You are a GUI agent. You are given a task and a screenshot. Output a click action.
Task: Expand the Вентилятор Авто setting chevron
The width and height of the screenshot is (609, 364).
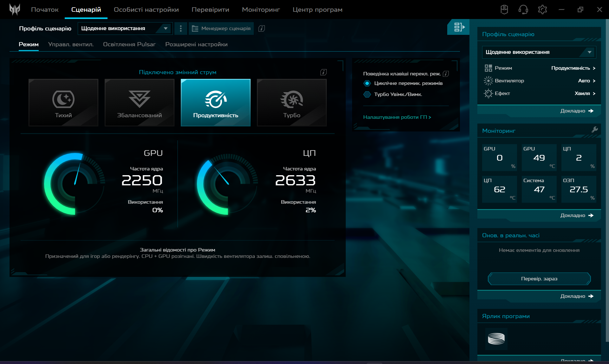pyautogui.click(x=594, y=81)
